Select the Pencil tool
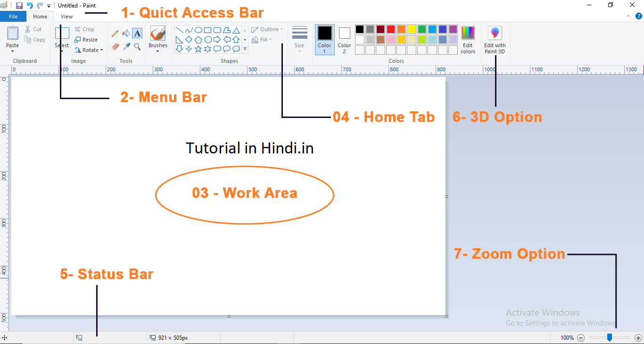 [x=115, y=34]
